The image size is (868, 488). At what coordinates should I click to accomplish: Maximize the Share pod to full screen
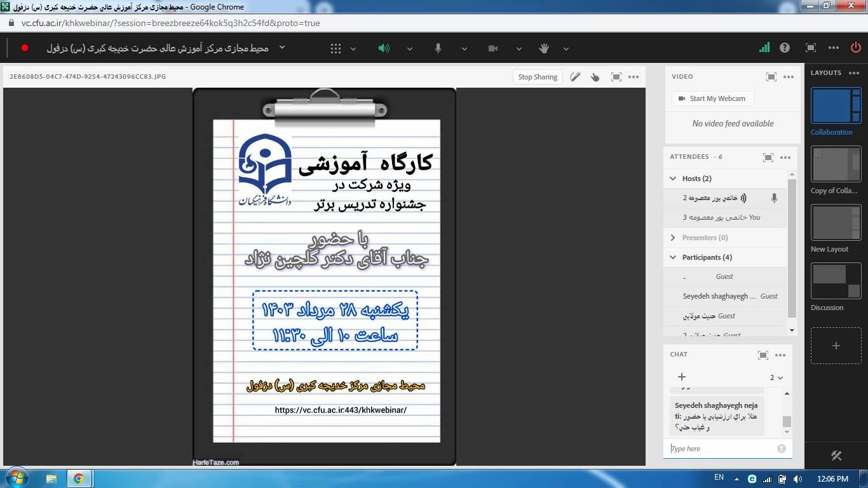coord(616,77)
